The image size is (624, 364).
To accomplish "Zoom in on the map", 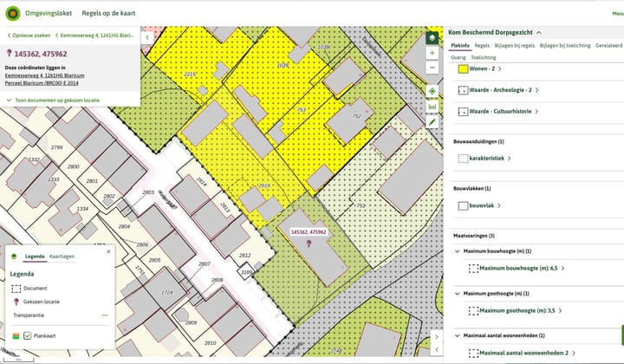I will [432, 53].
